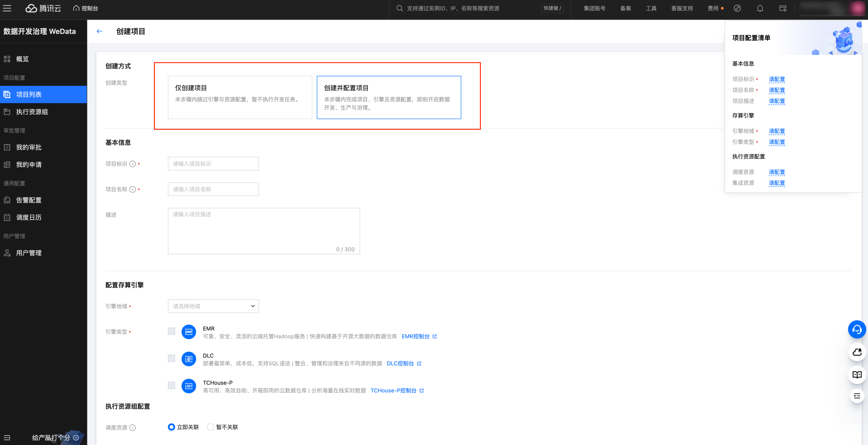Click 请配置 for 调度资源 in checklist
Image resolution: width=868 pixels, height=445 pixels.
tap(777, 172)
